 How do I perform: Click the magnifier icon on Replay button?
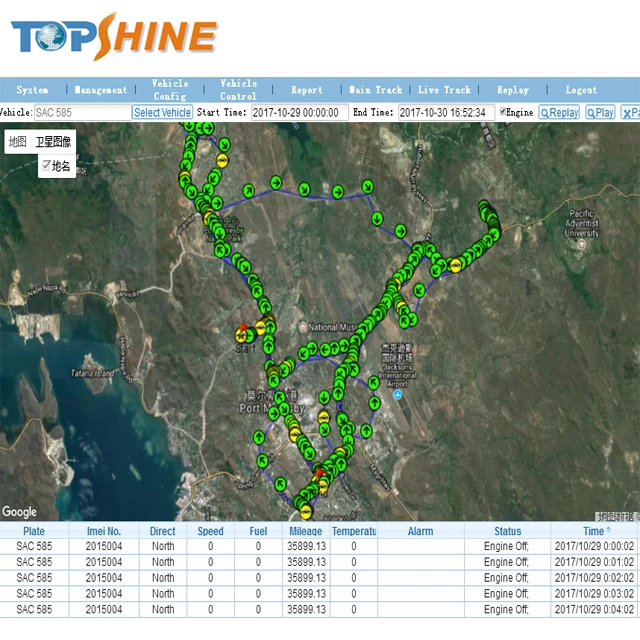[546, 113]
